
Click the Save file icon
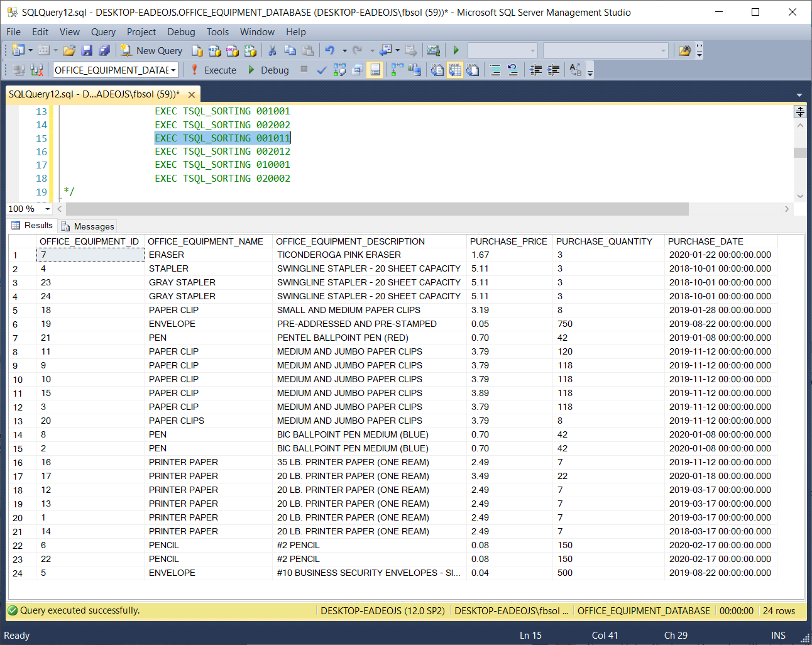pos(87,51)
